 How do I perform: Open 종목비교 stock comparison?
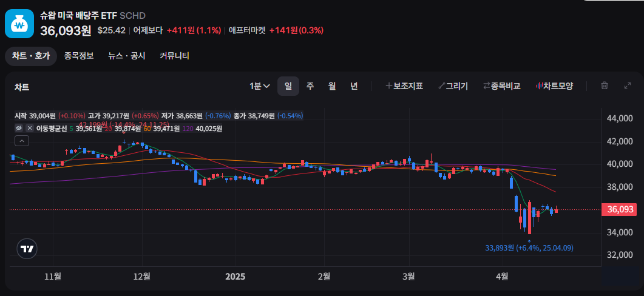[503, 86]
